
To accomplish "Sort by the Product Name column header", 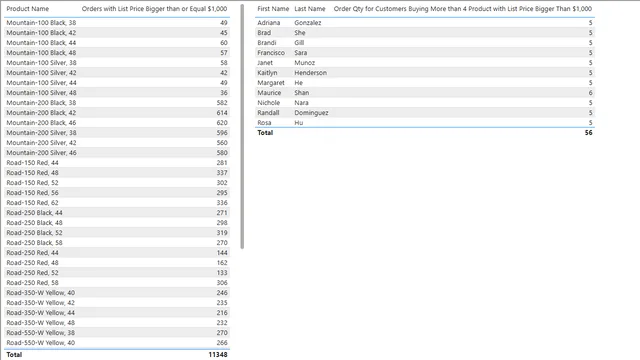I will (x=27, y=9).
